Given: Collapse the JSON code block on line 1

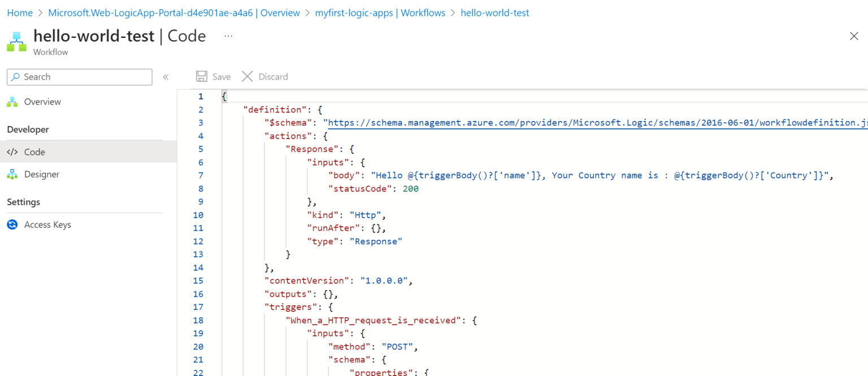Looking at the screenshot, I should click(x=214, y=96).
